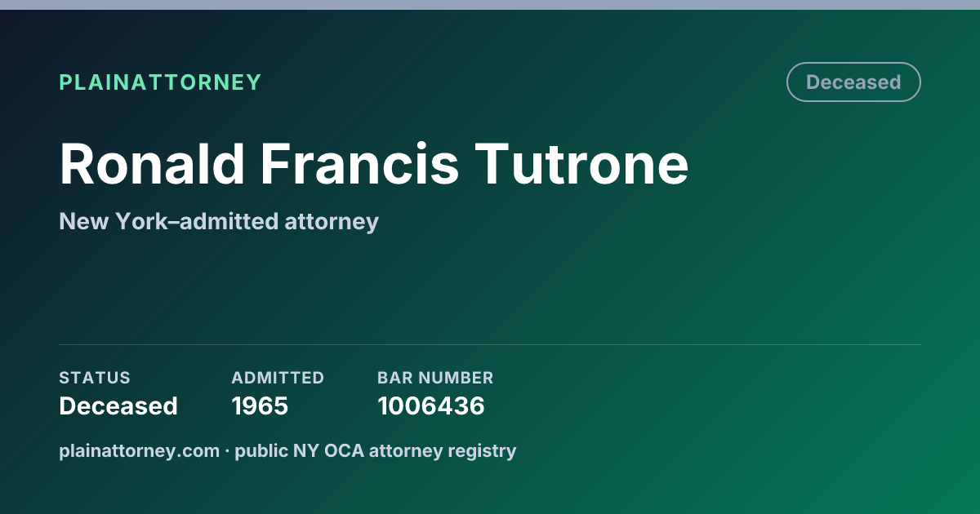
Task: Click the middle dot separator in the footer
Action: (227, 450)
